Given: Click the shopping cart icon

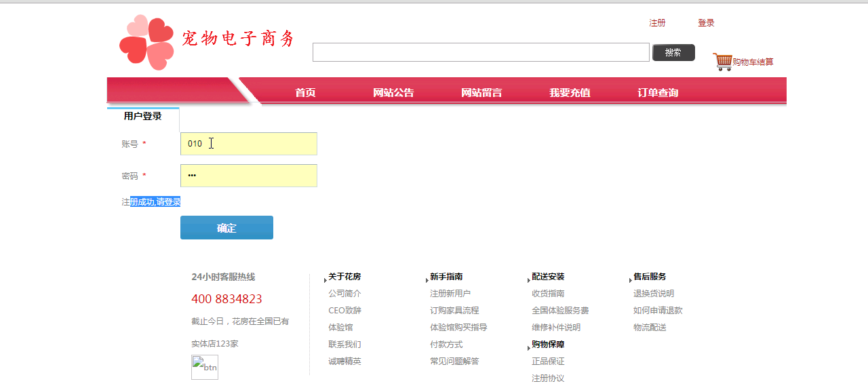Looking at the screenshot, I should pyautogui.click(x=722, y=62).
